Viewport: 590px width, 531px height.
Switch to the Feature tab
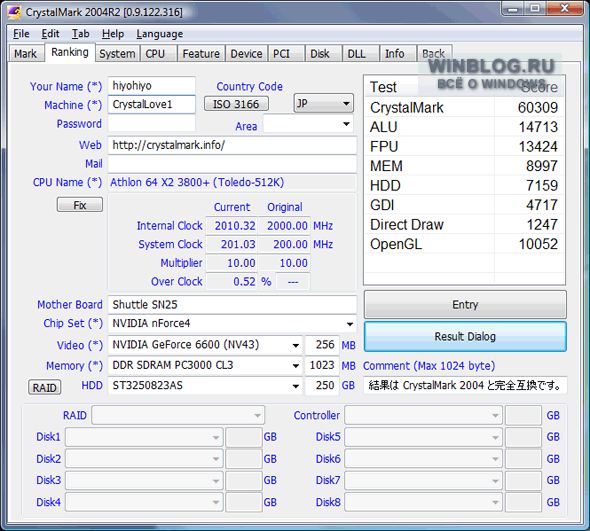201,53
